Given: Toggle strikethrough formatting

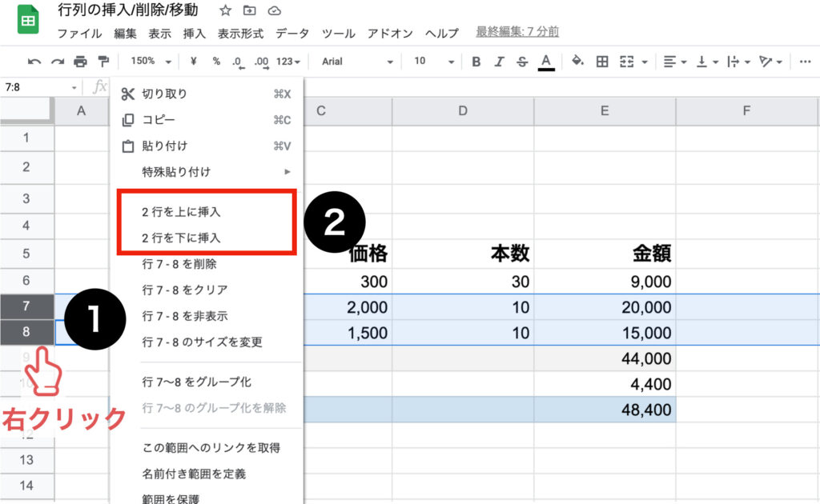Looking at the screenshot, I should [522, 62].
